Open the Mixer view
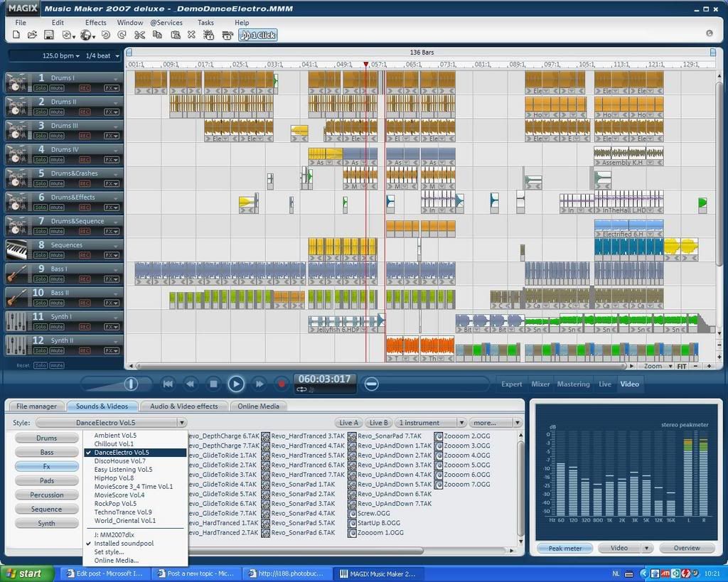Viewport: 728px width, 582px height. (x=540, y=384)
